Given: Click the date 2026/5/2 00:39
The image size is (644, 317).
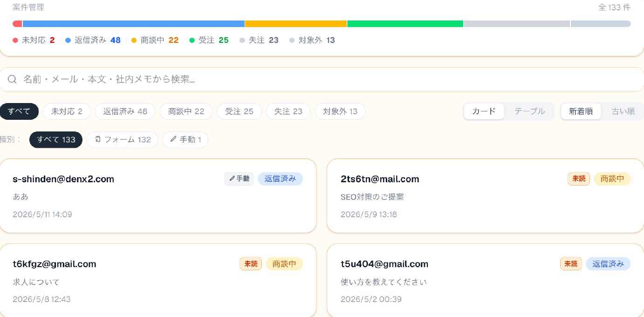Looking at the screenshot, I should (371, 299).
